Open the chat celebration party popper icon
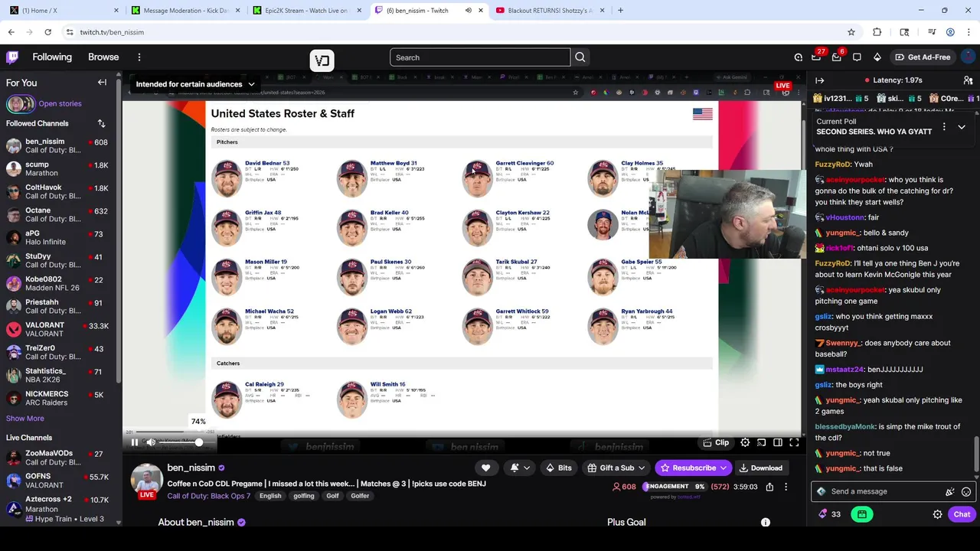This screenshot has width=980, height=551. [x=950, y=492]
